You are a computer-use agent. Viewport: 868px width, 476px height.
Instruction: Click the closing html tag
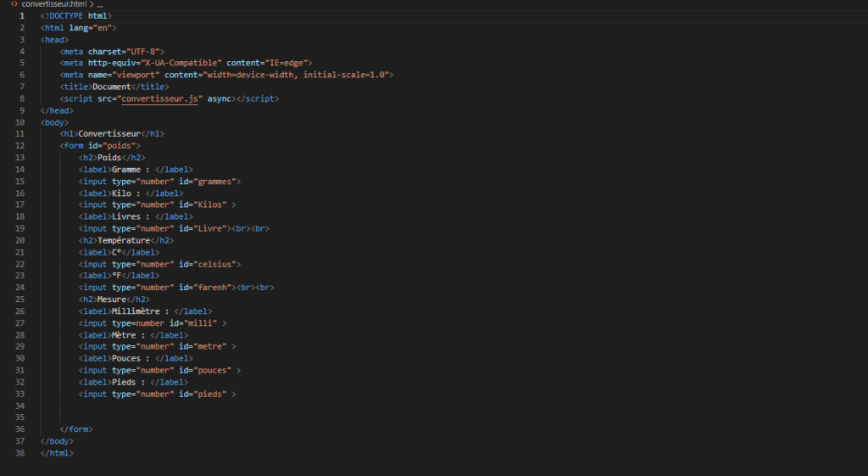click(x=57, y=453)
